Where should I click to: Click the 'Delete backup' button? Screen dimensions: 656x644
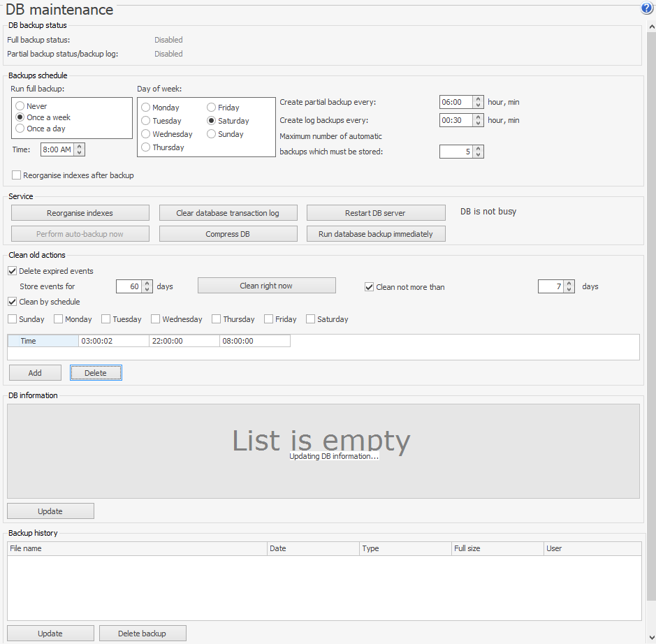tap(143, 634)
